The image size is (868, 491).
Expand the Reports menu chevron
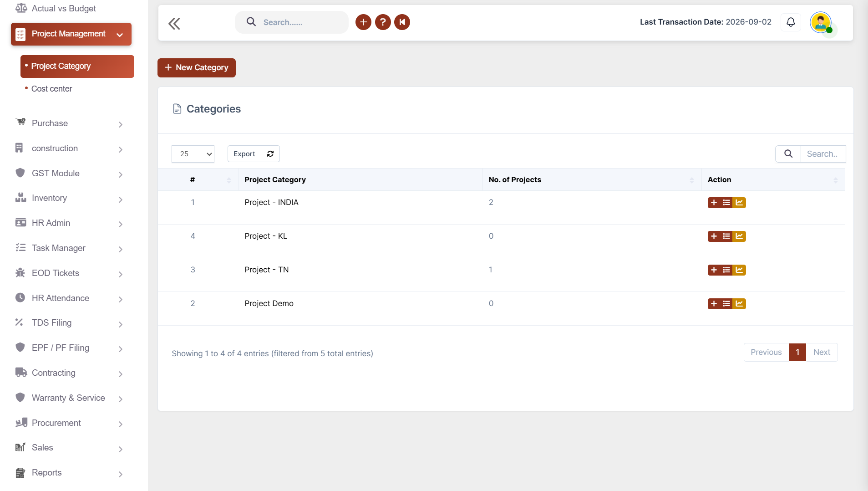[121, 474]
